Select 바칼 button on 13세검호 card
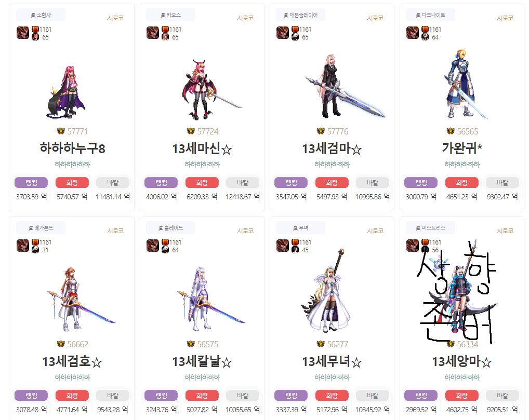529x420 pixels. tap(113, 396)
